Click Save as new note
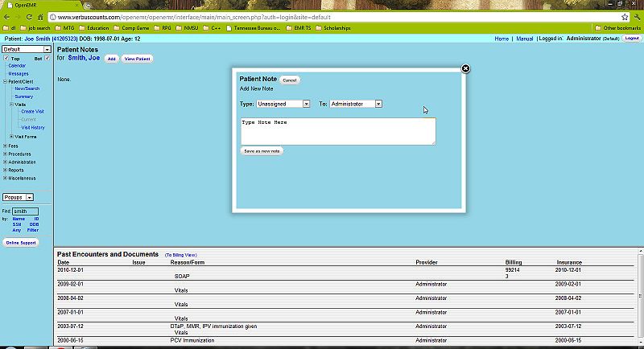Viewport: 644px width, 349px height. click(262, 151)
